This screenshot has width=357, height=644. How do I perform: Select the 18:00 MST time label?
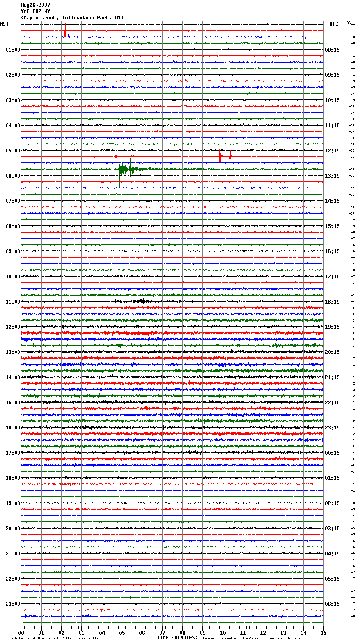click(x=13, y=478)
